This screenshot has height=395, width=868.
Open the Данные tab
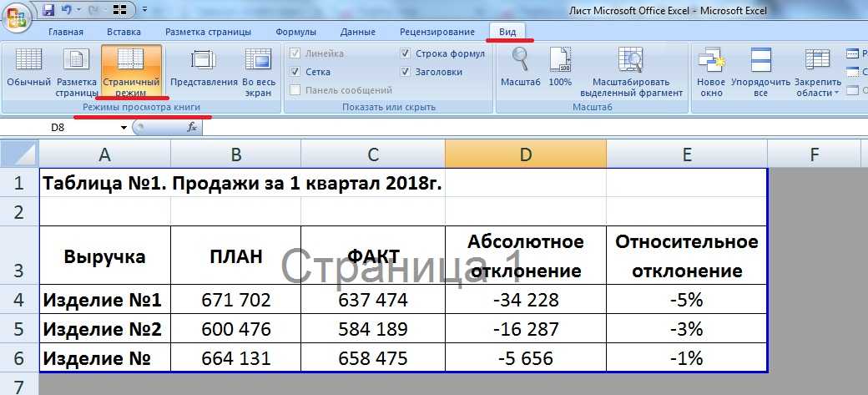(358, 32)
